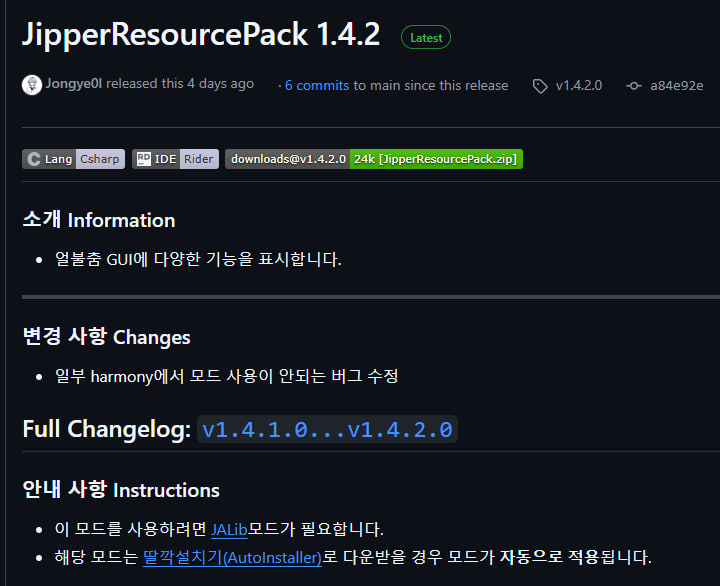This screenshot has width=720, height=586.
Task: Open the Jongye0l profile link
Action: (73, 84)
